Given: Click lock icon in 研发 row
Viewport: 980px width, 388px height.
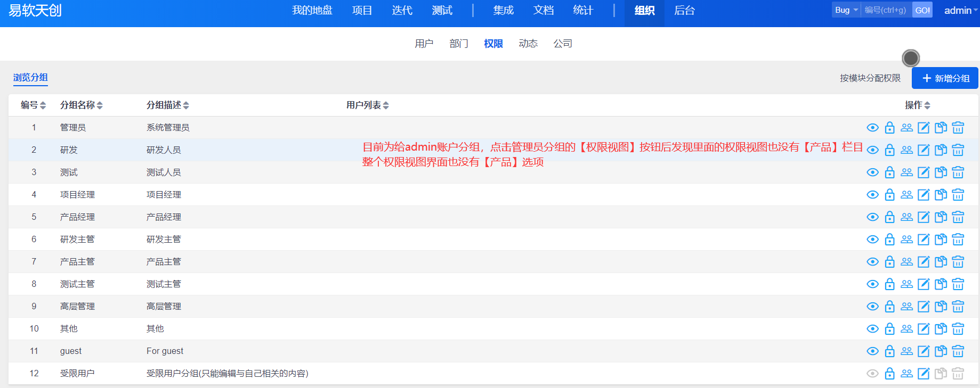Looking at the screenshot, I should point(889,150).
